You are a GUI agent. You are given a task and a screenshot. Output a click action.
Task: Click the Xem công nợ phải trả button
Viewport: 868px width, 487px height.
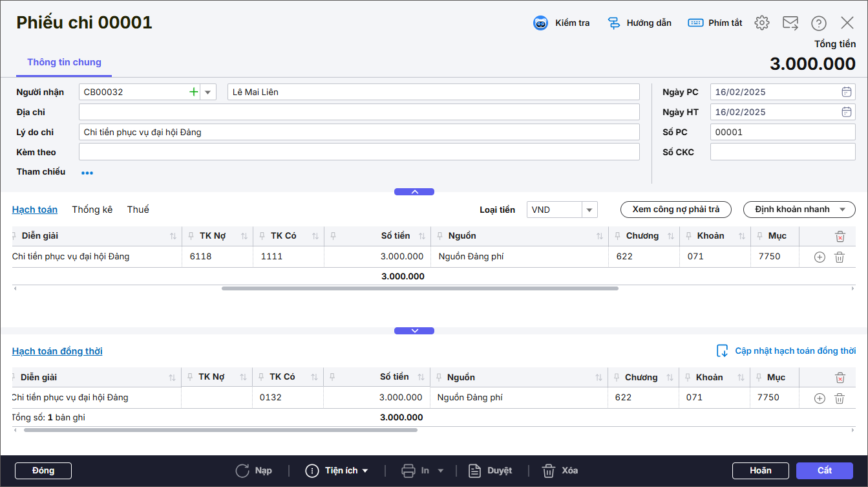click(x=675, y=210)
